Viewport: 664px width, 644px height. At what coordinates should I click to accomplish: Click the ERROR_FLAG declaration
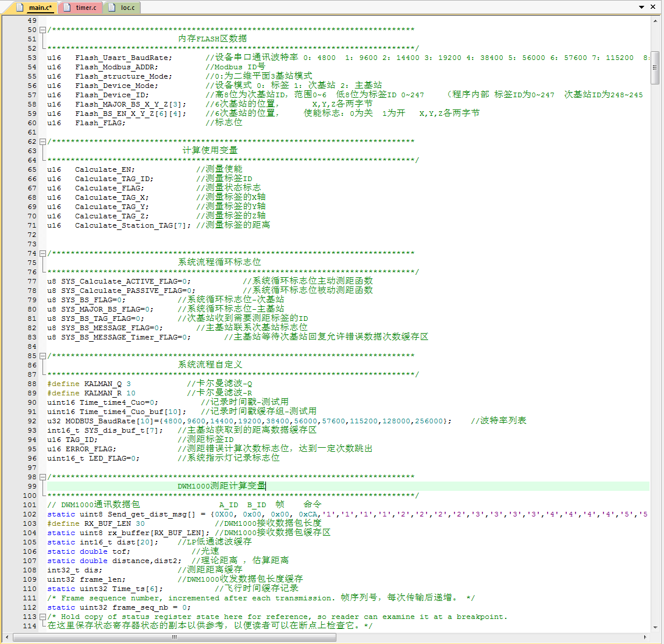point(81,449)
